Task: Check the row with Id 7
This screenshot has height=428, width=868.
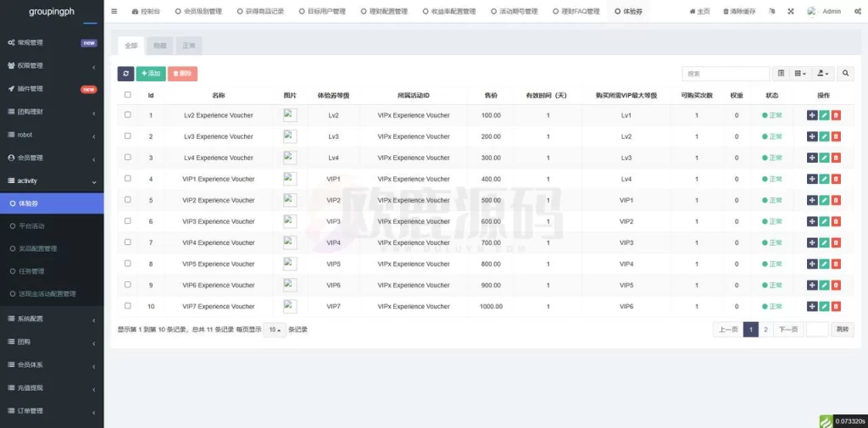Action: (128, 242)
